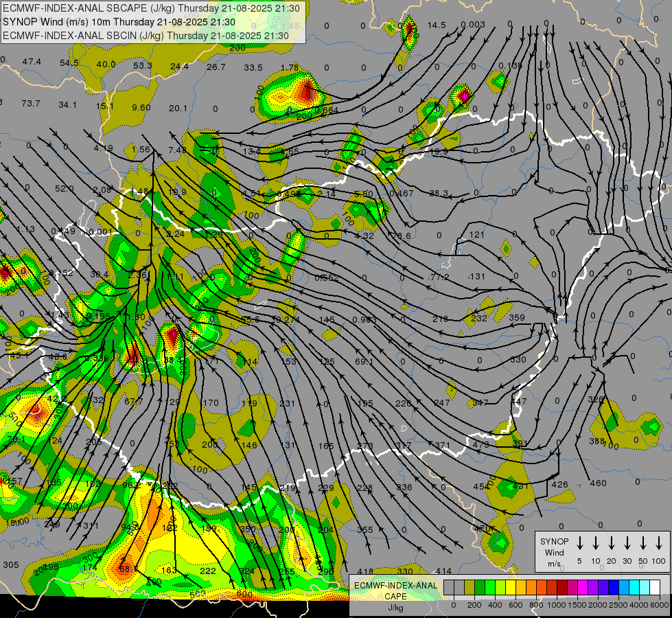The width and height of the screenshot is (672, 618).
Task: Click the map value '53.3'
Action: point(143,66)
